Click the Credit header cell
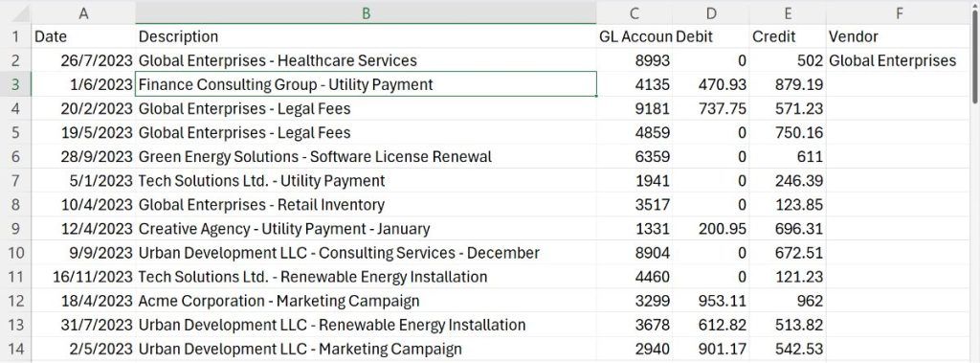Screen dimensions: 980x363 [788, 36]
